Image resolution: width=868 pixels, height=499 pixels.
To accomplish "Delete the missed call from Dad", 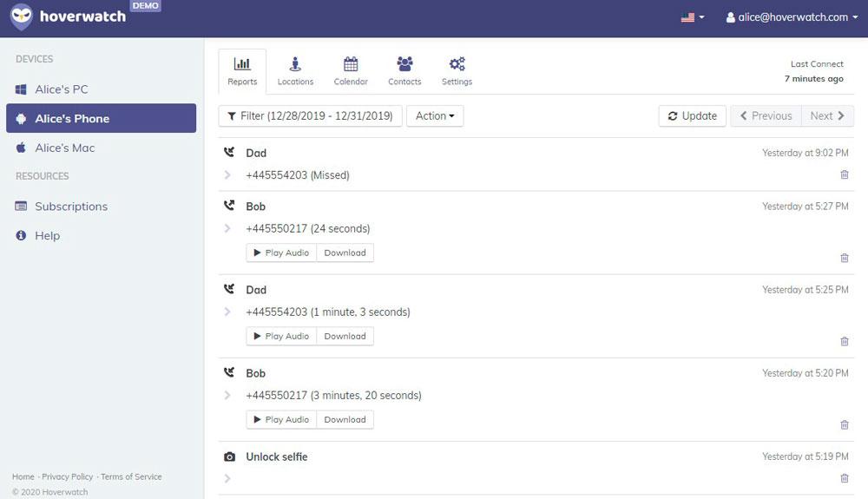I will 845,174.
